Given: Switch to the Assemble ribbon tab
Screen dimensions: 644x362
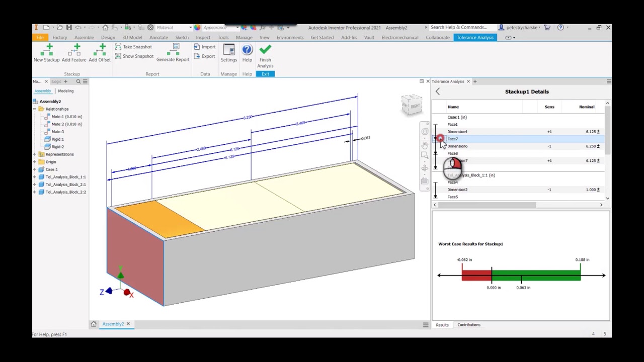Looking at the screenshot, I should (x=84, y=38).
